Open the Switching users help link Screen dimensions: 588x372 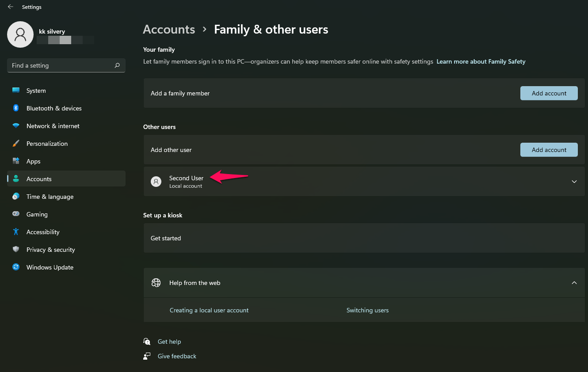367,310
